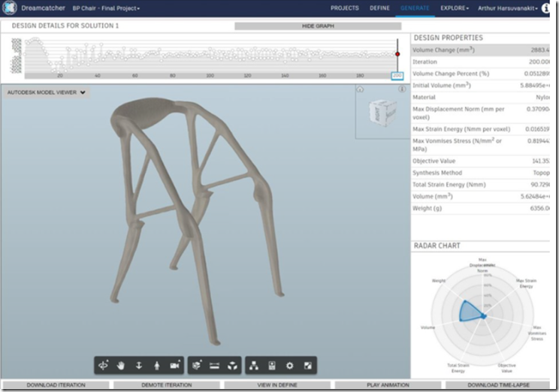
Task: Click Download Iteration button
Action: [x=56, y=385]
